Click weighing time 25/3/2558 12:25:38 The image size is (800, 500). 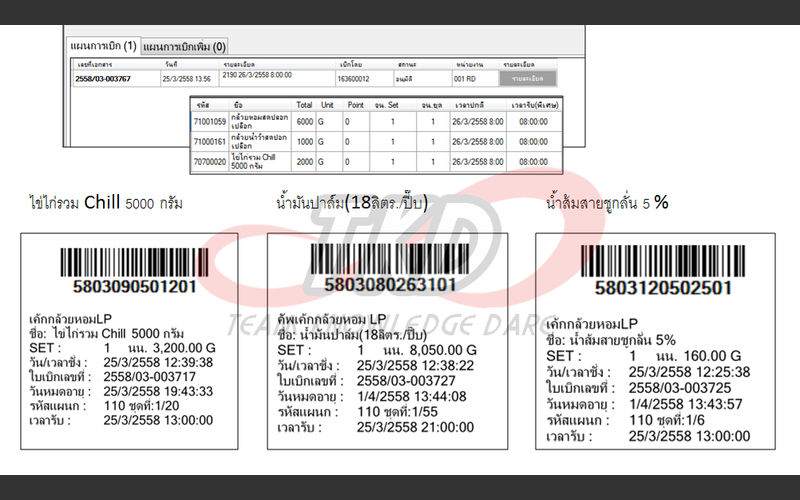click(x=689, y=372)
